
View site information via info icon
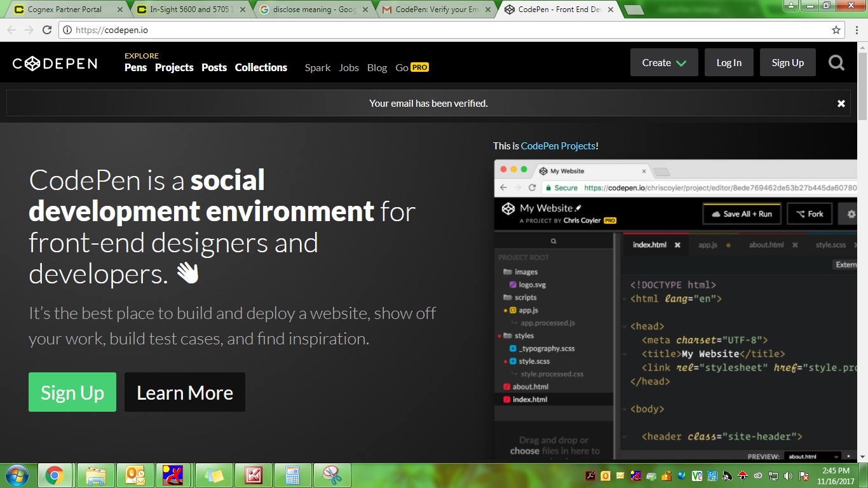tap(67, 30)
